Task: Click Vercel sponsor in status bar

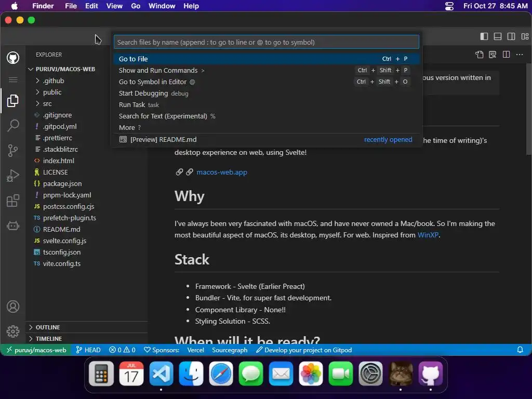Action: [x=195, y=350]
